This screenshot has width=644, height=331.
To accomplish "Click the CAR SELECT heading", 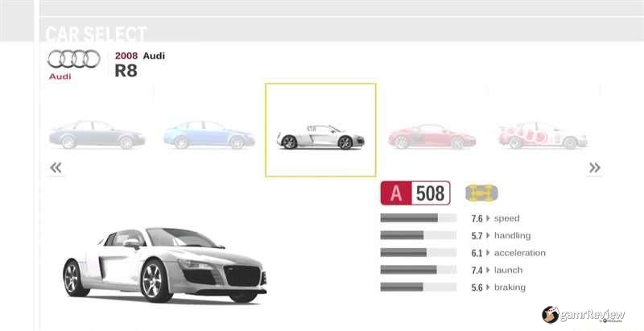I will pos(96,34).
